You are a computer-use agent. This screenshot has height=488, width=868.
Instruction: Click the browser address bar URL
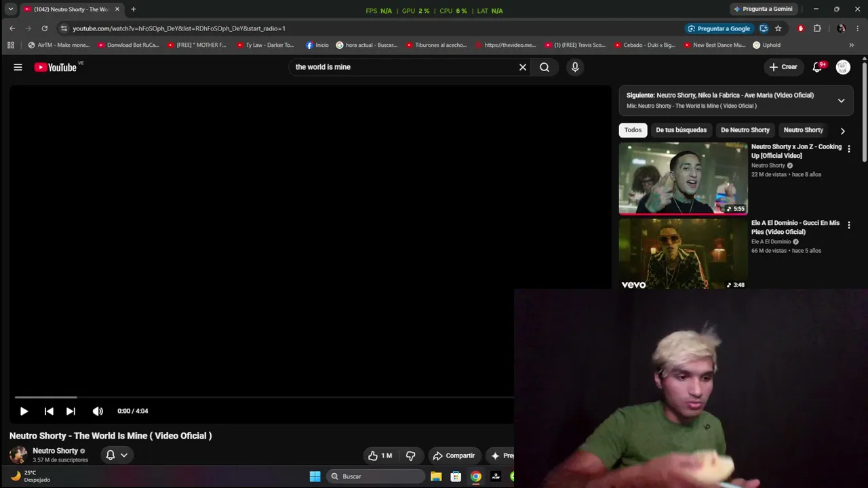tap(179, 28)
